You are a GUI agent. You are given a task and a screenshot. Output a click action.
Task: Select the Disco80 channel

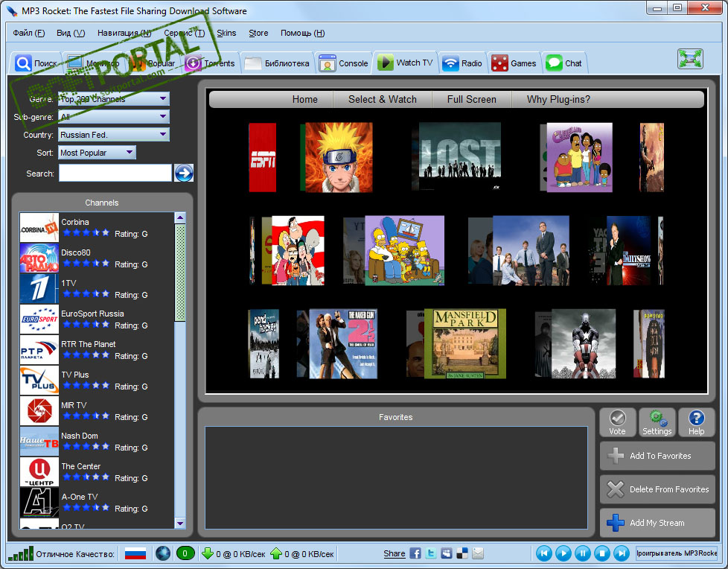click(97, 258)
